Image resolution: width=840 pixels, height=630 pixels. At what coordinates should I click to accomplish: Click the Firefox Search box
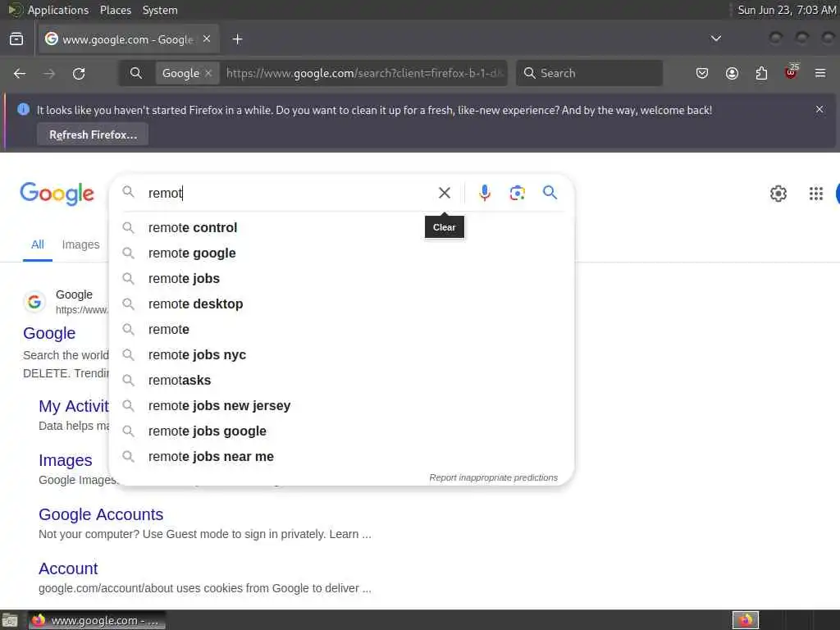point(589,73)
